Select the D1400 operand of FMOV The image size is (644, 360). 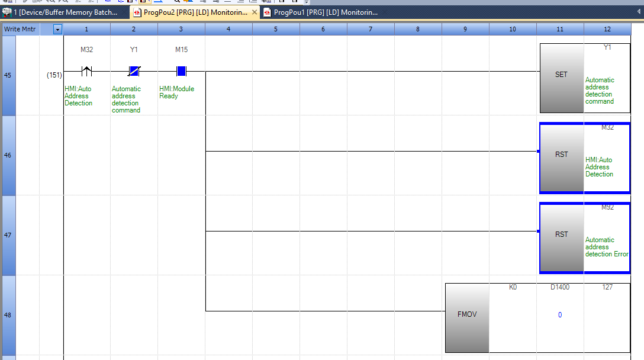coord(560,287)
